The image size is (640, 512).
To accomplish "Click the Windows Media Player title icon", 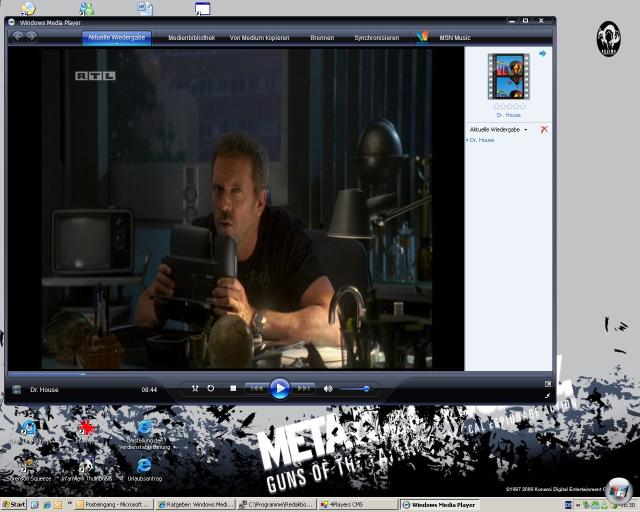I will [x=11, y=22].
